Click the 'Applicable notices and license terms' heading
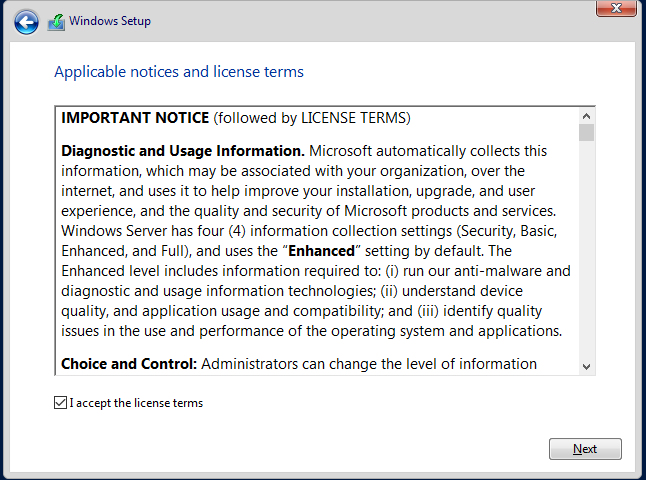Image resolution: width=646 pixels, height=480 pixels. (179, 72)
